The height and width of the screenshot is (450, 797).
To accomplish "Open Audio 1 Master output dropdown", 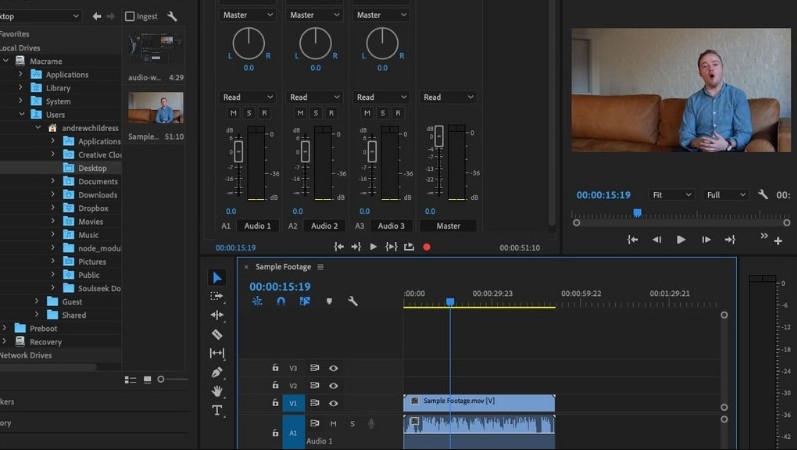I will click(x=249, y=15).
